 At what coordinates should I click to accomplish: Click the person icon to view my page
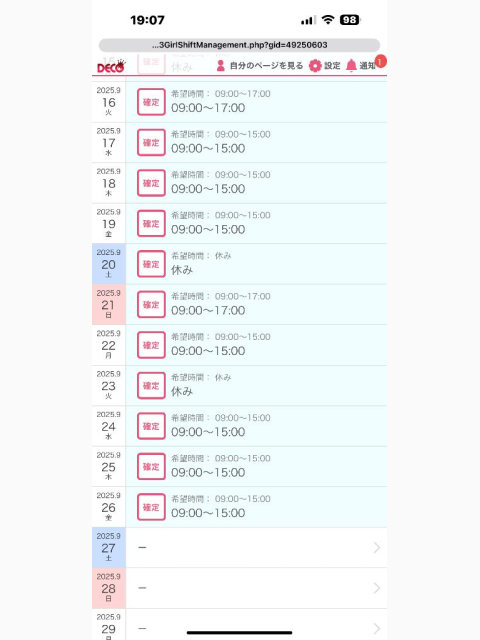coord(220,66)
